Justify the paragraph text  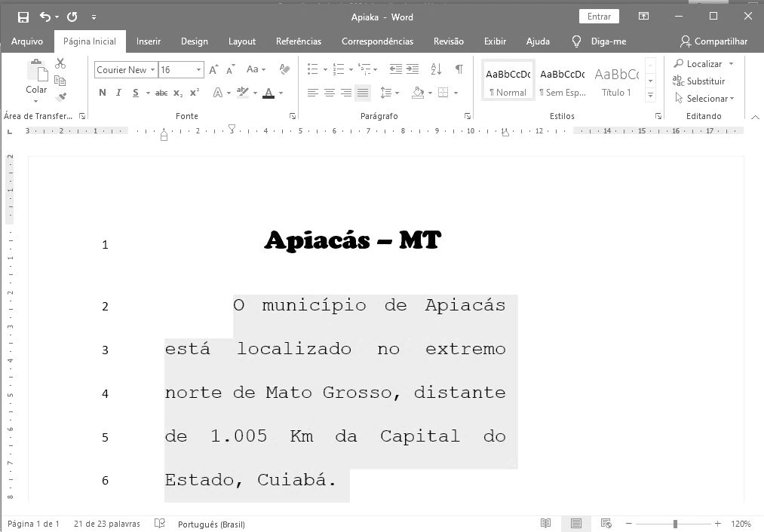click(x=363, y=93)
